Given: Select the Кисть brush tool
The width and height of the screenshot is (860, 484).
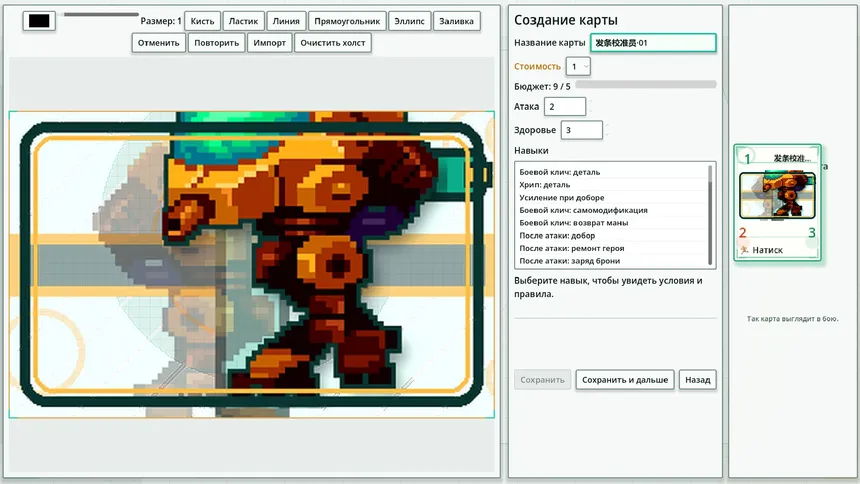Looking at the screenshot, I should click(202, 21).
